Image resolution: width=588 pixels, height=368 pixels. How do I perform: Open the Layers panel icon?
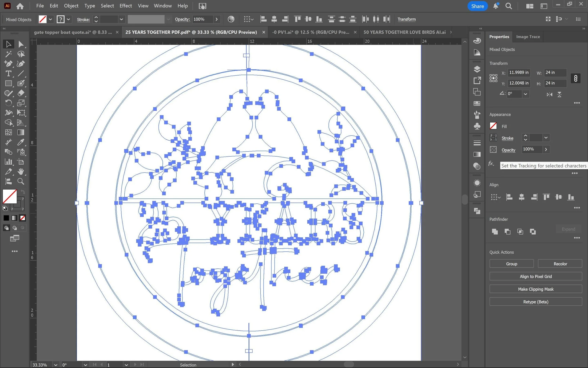(477, 69)
